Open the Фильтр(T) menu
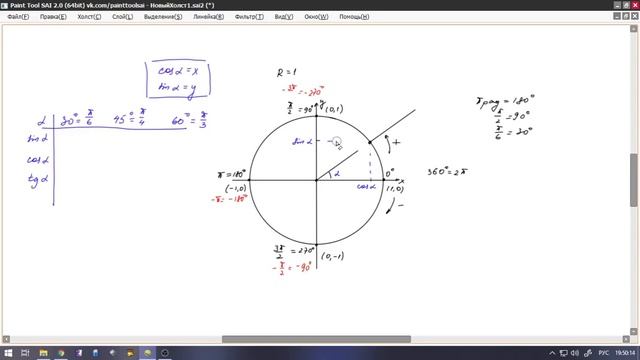The image size is (640, 360). 249,17
